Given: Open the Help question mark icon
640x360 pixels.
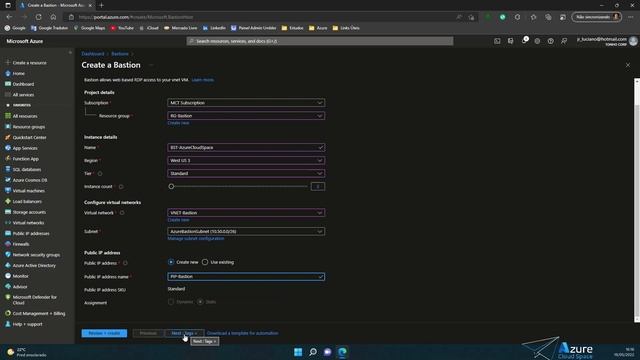Looking at the screenshot, I should [551, 41].
